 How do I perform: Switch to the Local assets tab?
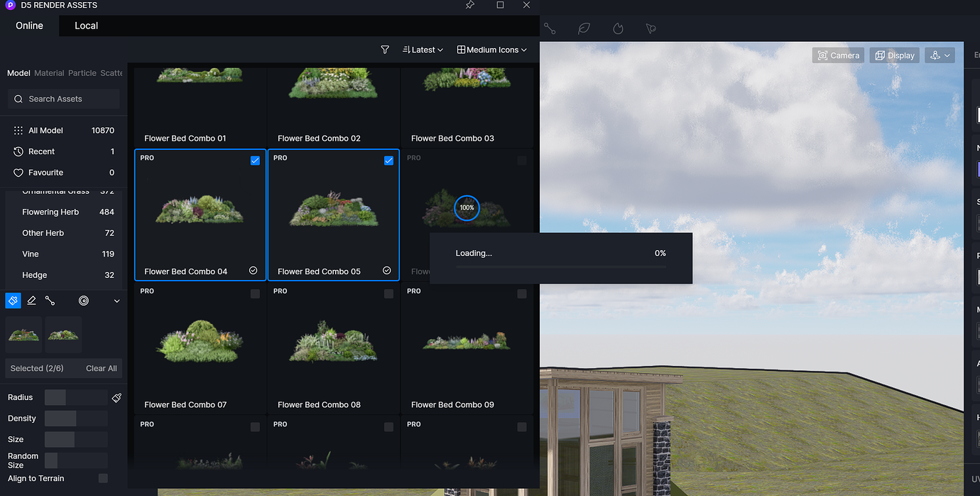click(x=86, y=26)
